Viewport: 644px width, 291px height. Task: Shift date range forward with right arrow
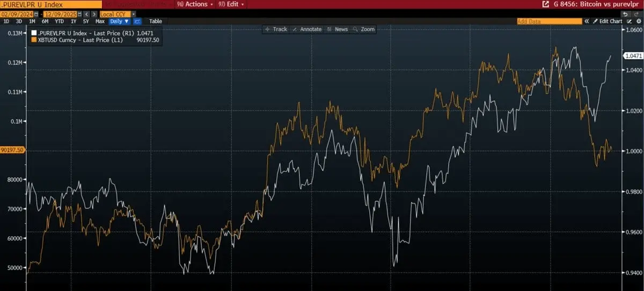tap(94, 13)
